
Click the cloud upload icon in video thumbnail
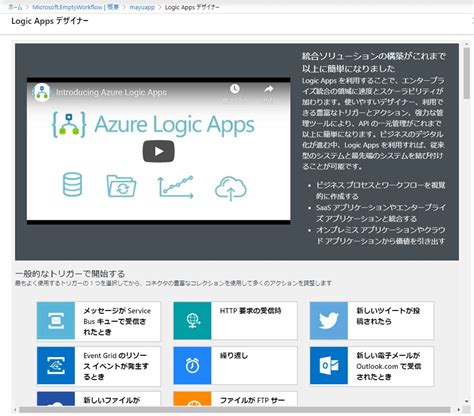(231, 188)
